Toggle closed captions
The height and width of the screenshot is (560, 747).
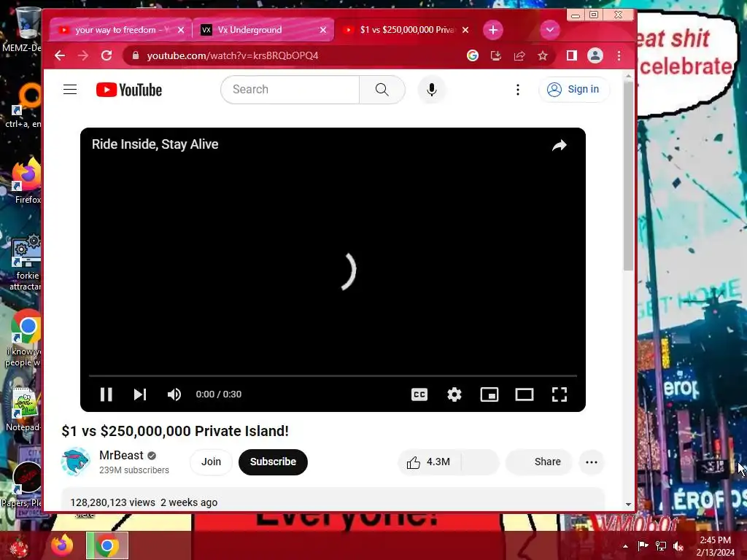pyautogui.click(x=419, y=394)
